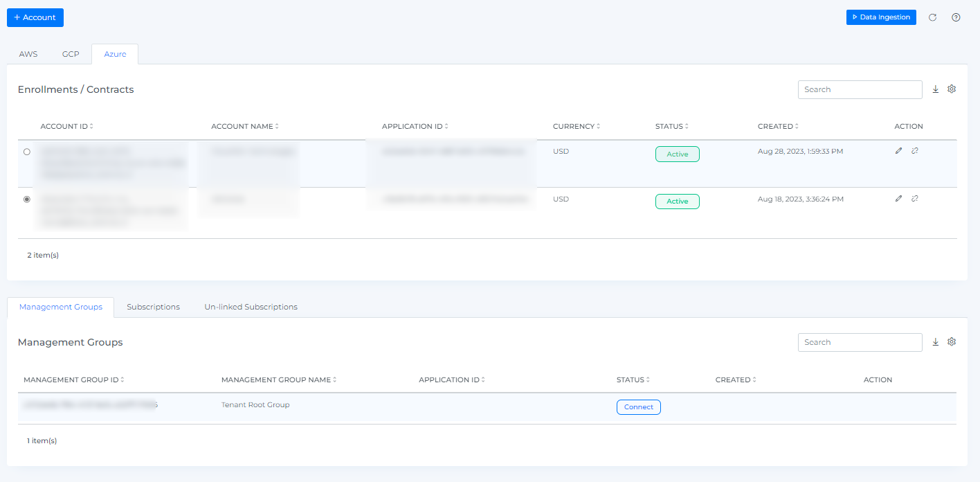Viewport: 980px width, 482px height.
Task: Open Enrollments table settings gear
Action: [952, 89]
